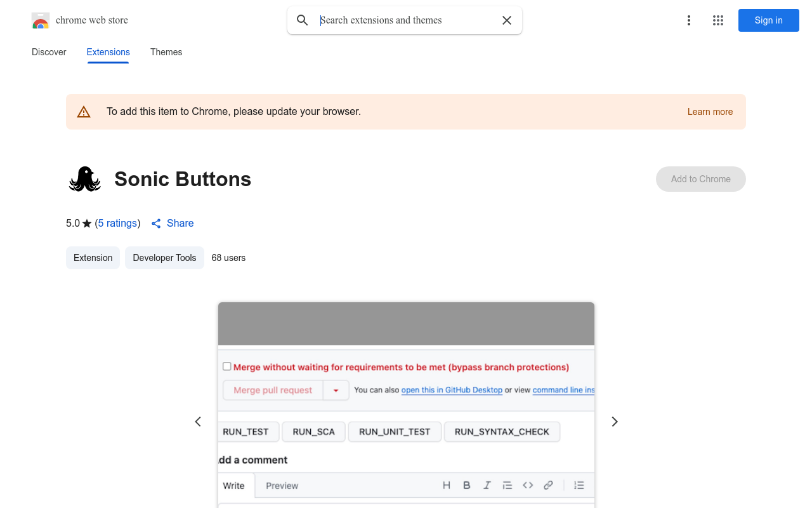Open the three-dot more options menu
The width and height of the screenshot is (812, 508).
point(689,20)
